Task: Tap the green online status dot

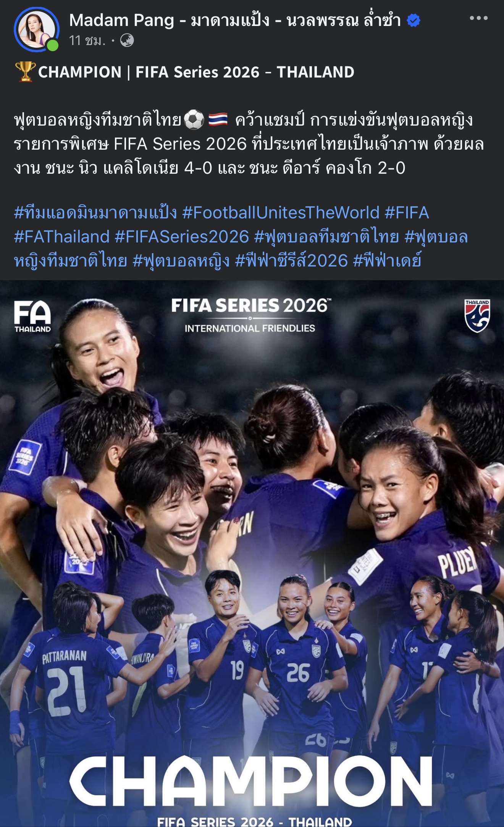Action: click(x=53, y=45)
